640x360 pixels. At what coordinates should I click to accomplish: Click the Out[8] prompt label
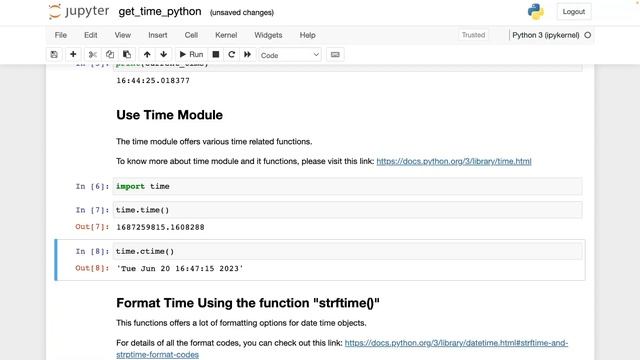[x=92, y=268]
